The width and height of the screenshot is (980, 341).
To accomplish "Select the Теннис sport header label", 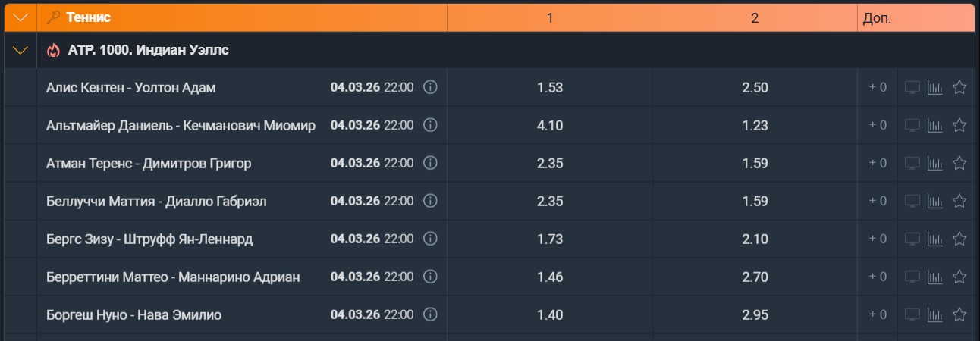I will point(88,17).
